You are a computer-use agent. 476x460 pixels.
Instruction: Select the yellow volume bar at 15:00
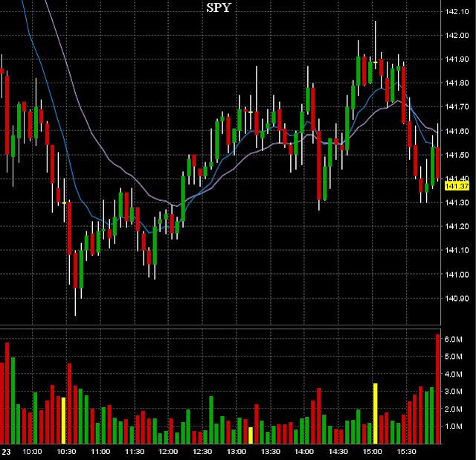tap(375, 414)
